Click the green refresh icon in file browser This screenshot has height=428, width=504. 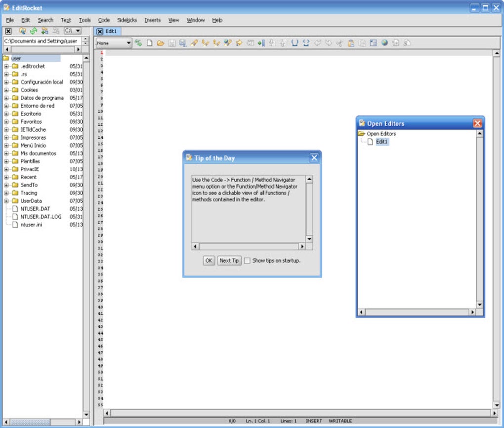tap(34, 31)
